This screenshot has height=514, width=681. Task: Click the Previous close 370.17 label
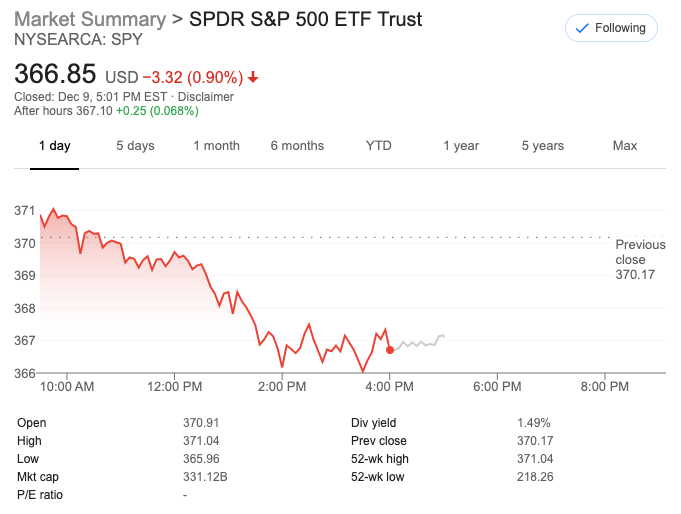coord(640,259)
